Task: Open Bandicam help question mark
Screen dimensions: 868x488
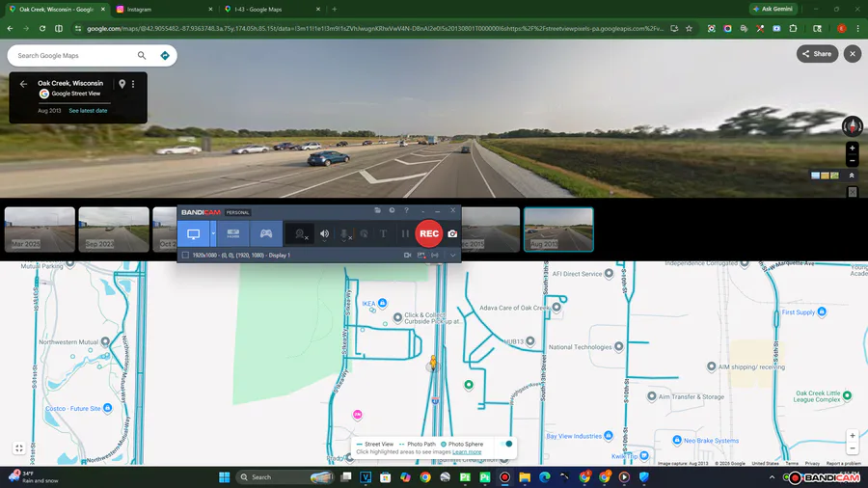Action: coord(406,210)
